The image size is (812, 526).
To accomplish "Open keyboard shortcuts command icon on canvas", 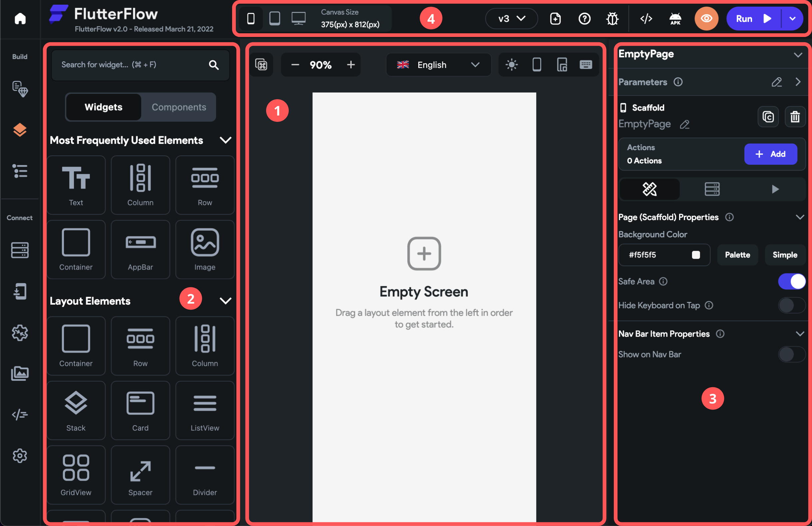I will click(x=261, y=65).
